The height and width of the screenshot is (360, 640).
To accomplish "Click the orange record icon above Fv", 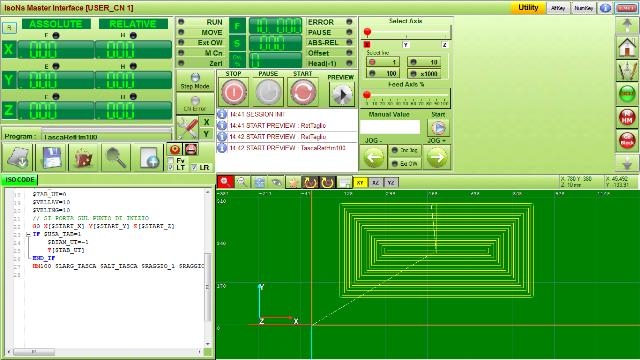I will 175,149.
